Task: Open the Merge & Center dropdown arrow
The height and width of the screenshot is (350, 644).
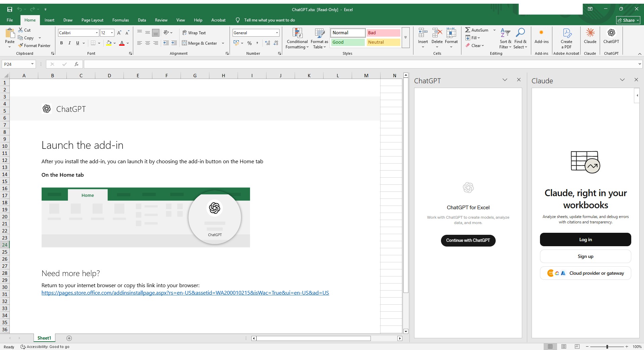Action: pyautogui.click(x=223, y=43)
